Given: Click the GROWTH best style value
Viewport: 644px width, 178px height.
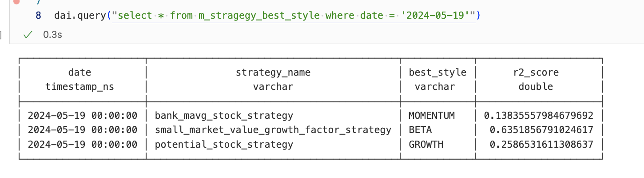Looking at the screenshot, I should 425,144.
